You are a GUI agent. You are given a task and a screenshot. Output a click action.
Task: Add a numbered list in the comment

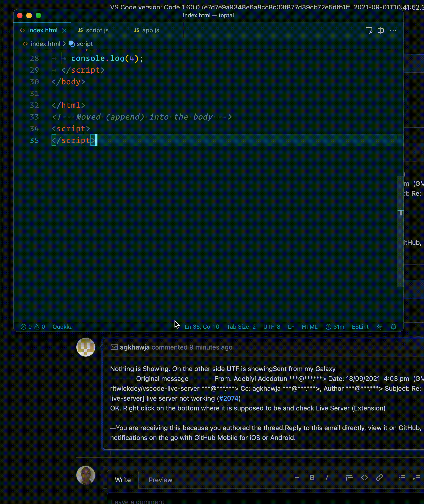[x=417, y=478]
